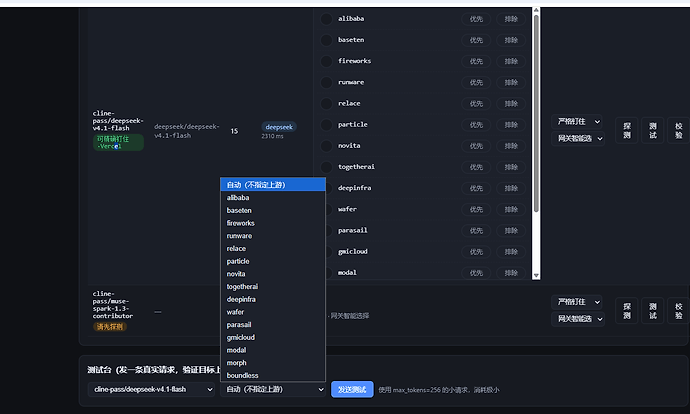Screen dimensions: 690x414
Task: Open 严格 dropdown in muse-spark-1.3-contributor row
Action: click(577, 302)
